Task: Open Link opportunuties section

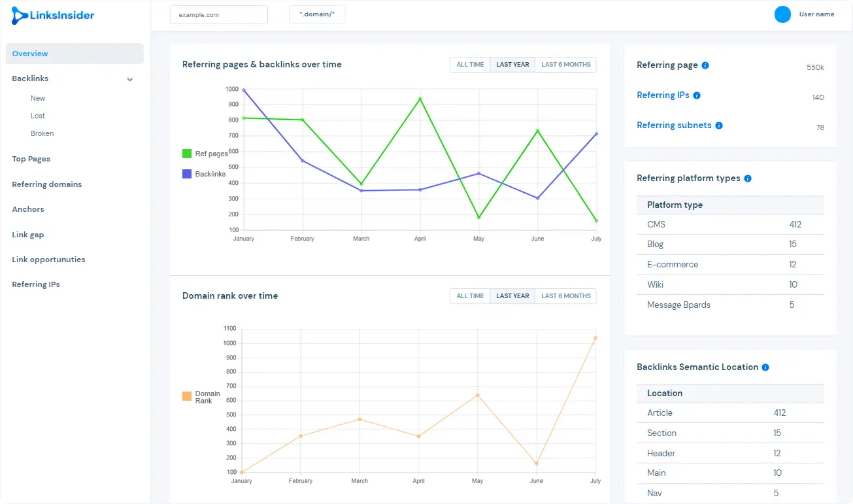Action: coord(48,260)
